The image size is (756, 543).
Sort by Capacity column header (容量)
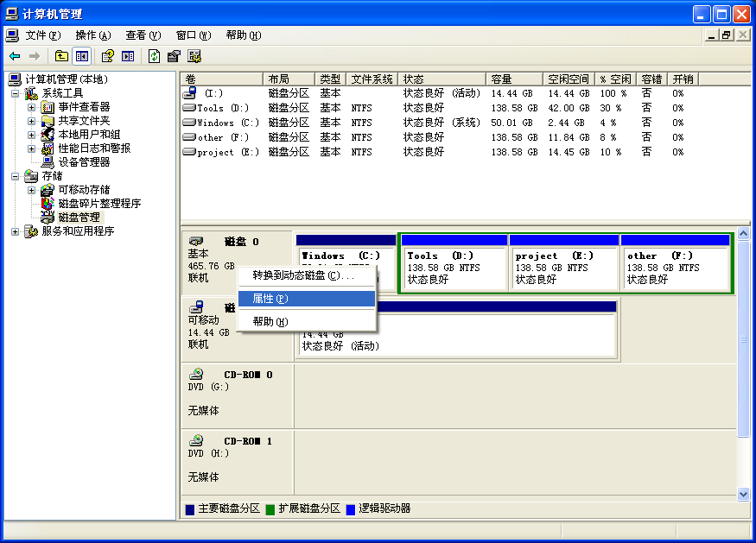click(x=515, y=79)
